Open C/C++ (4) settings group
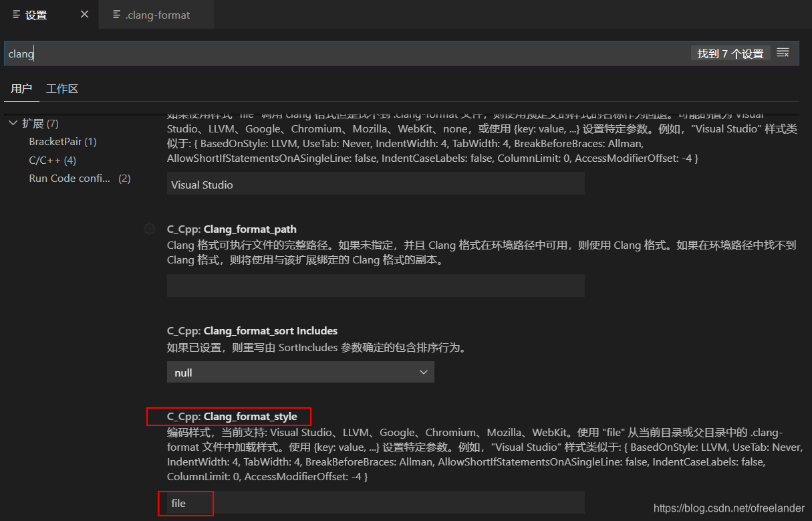 click(53, 160)
